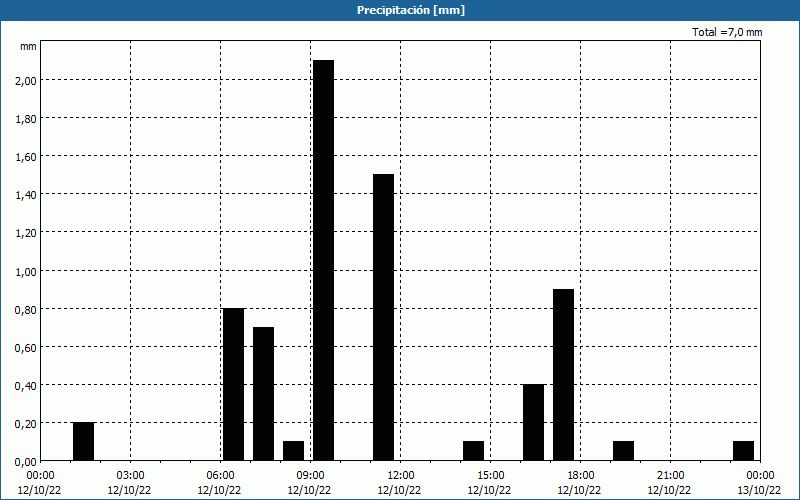The height and width of the screenshot is (500, 800).
Task: Select the 0,20 y-axis label
Action: coord(26,423)
